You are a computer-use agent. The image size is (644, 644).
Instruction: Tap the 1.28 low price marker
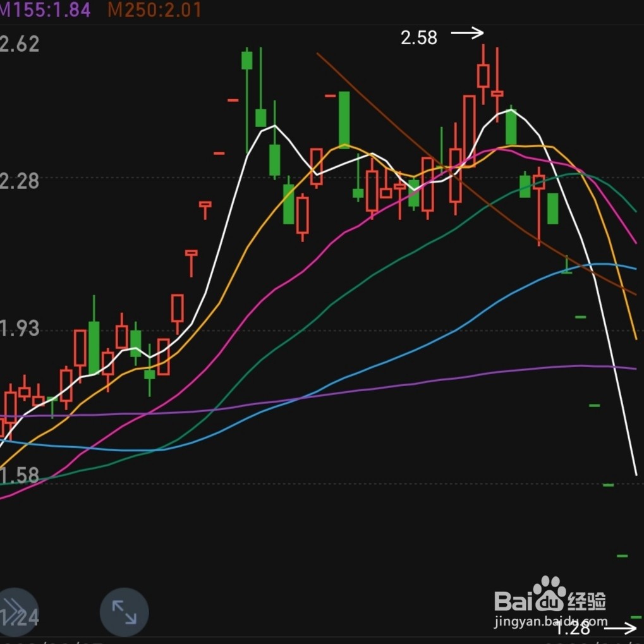pyautogui.click(x=573, y=628)
